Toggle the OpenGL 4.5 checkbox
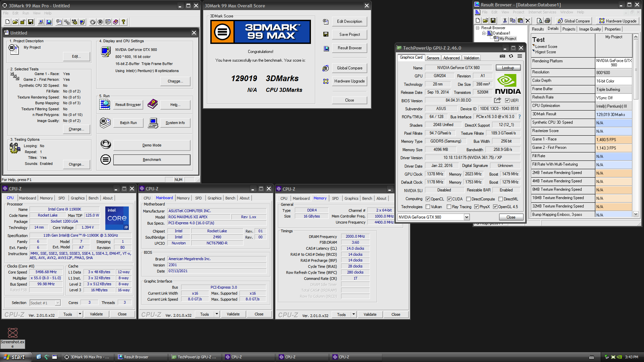 point(495,207)
